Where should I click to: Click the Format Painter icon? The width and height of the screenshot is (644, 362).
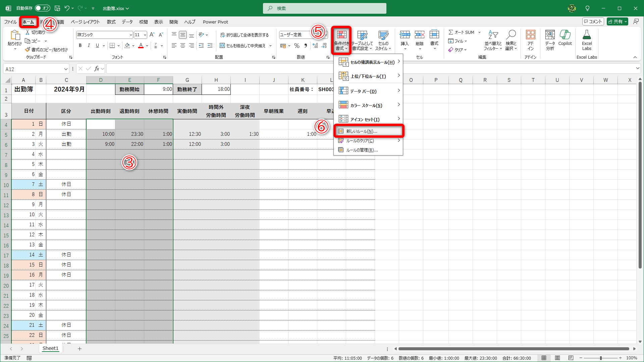28,50
